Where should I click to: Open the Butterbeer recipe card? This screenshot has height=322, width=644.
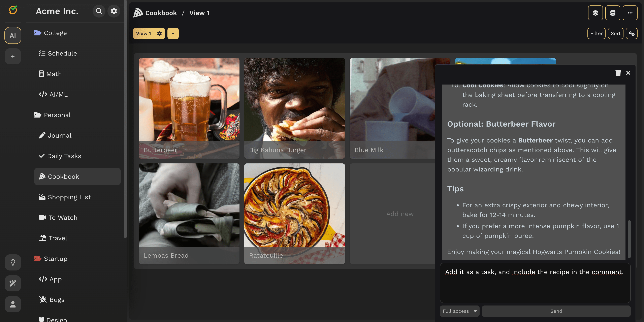189,108
